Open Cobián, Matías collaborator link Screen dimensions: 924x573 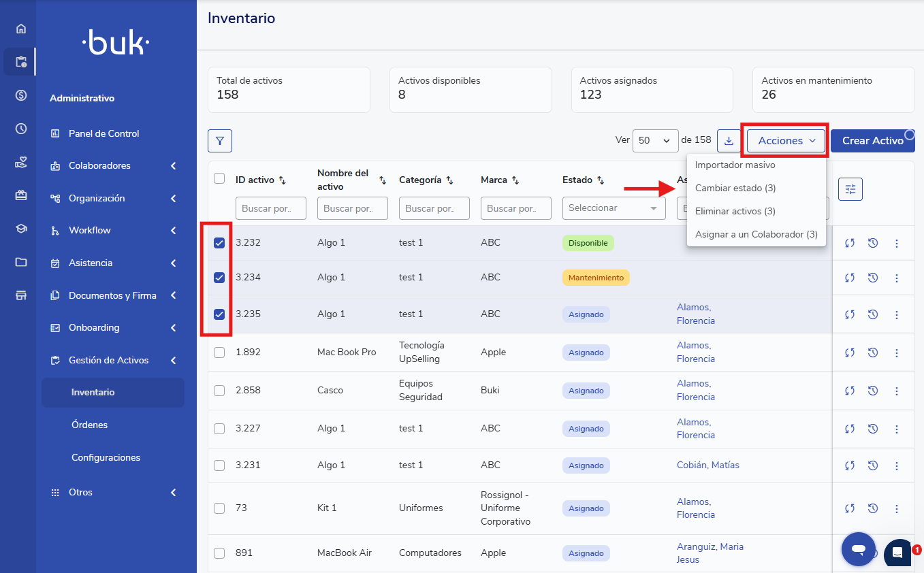707,465
